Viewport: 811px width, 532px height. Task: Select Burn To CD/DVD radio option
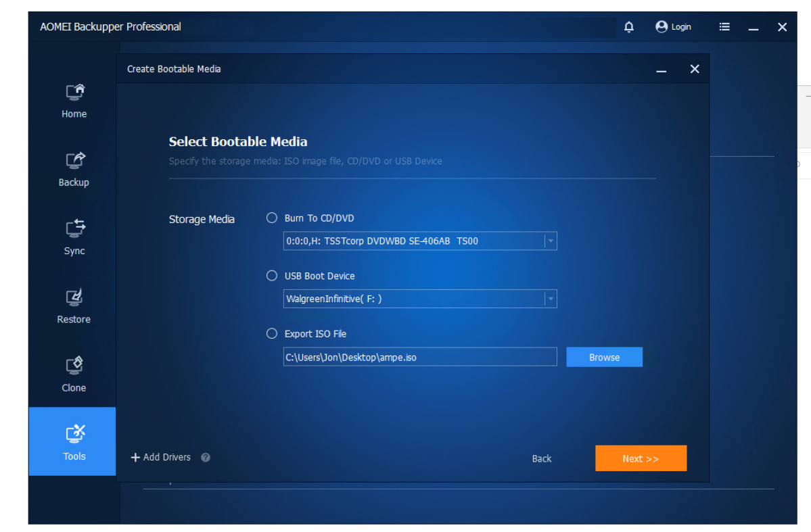pos(271,218)
